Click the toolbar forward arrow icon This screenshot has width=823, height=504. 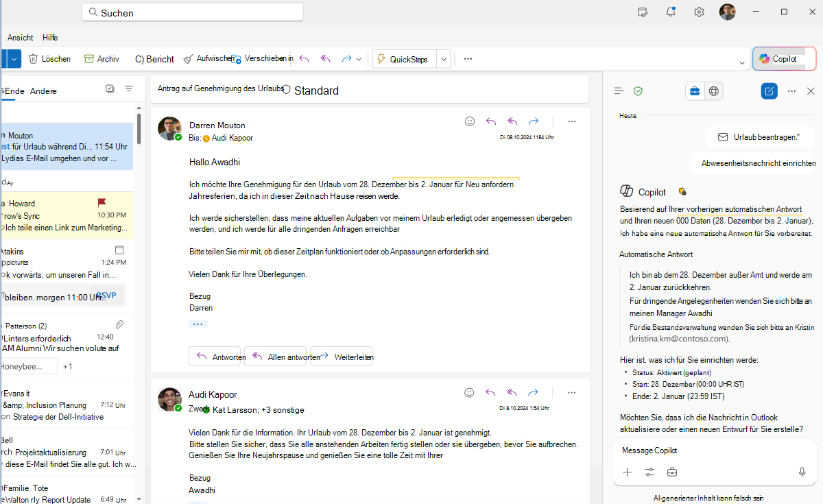(x=346, y=59)
